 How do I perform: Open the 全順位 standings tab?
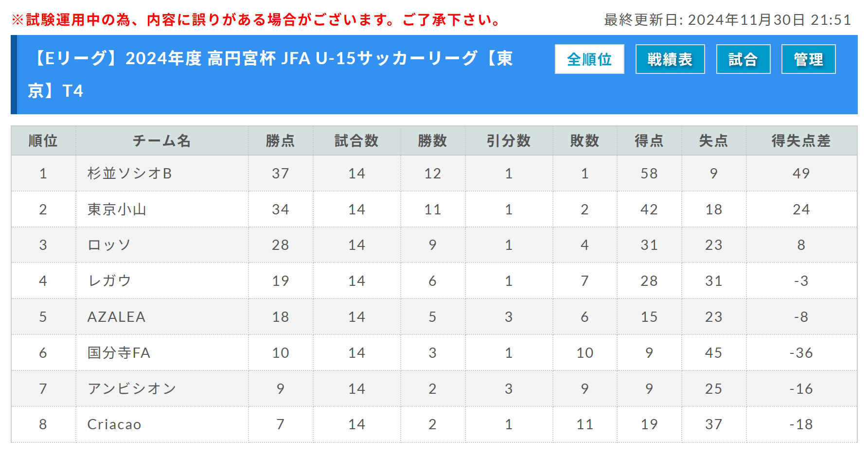[x=589, y=59]
